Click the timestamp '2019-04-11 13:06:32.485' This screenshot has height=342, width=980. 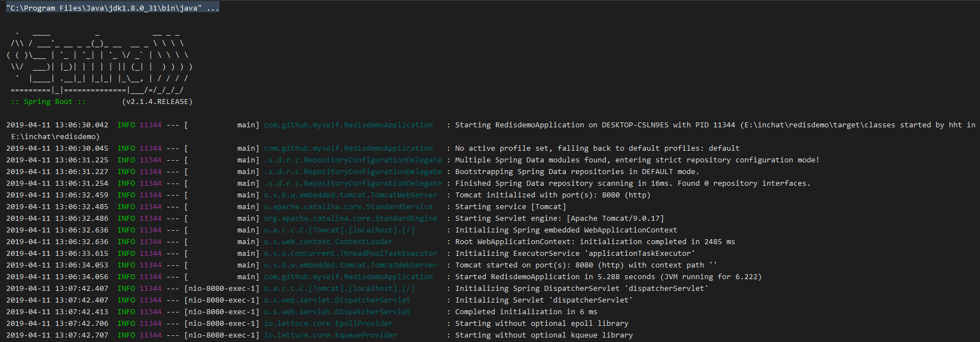(57, 207)
